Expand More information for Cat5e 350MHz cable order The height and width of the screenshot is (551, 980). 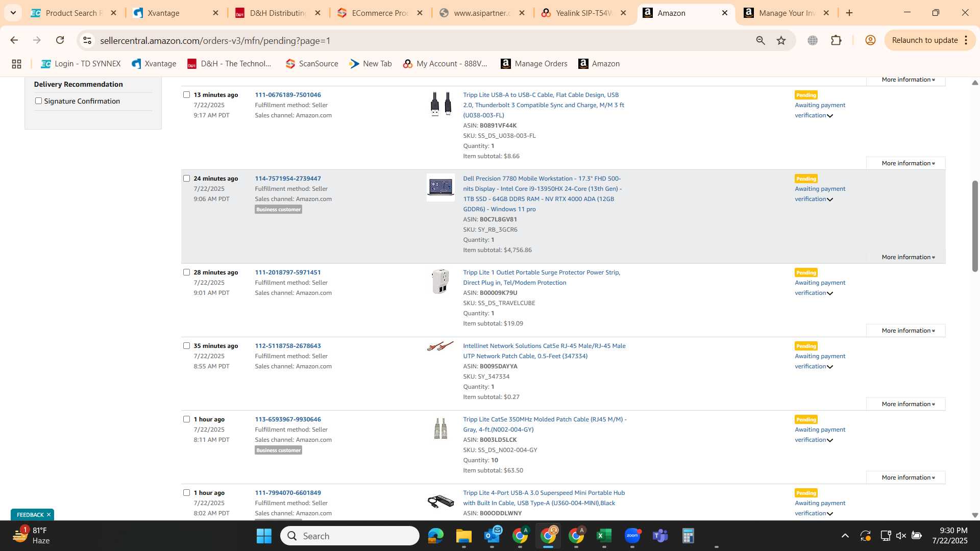pos(906,478)
